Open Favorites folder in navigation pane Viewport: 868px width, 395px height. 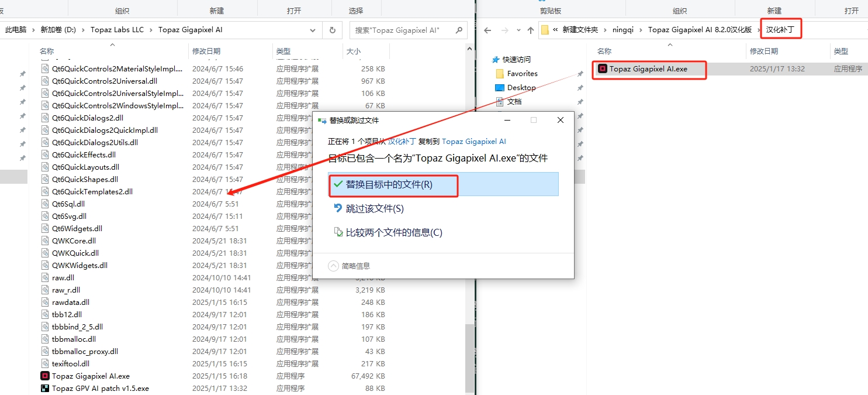click(523, 74)
